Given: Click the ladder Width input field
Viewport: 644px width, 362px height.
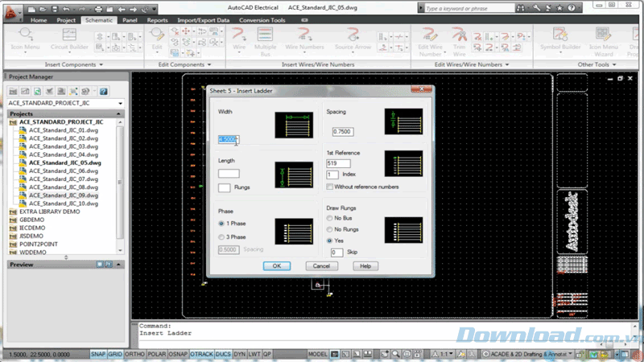Looking at the screenshot, I should pos(229,139).
